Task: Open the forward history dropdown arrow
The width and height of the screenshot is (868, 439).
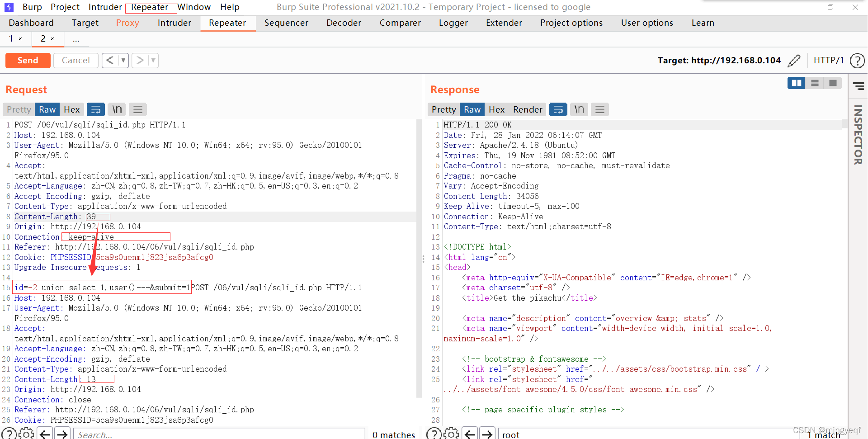Action: 153,60
